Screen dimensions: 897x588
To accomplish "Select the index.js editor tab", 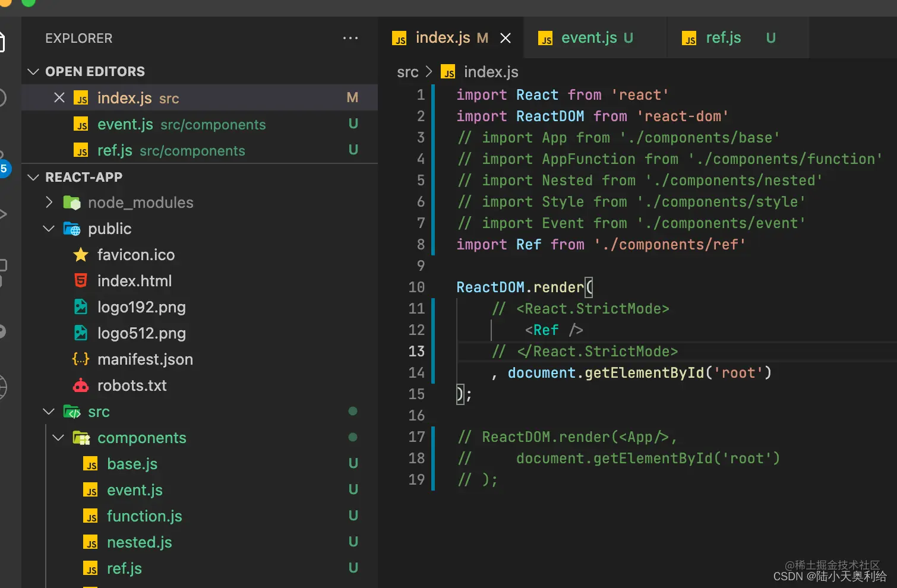I will [x=451, y=38].
